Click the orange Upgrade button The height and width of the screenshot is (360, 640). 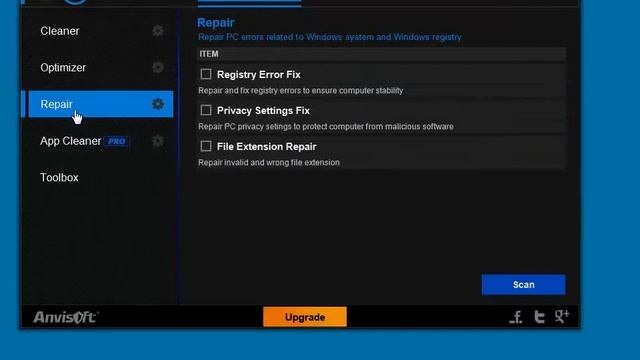coord(305,317)
